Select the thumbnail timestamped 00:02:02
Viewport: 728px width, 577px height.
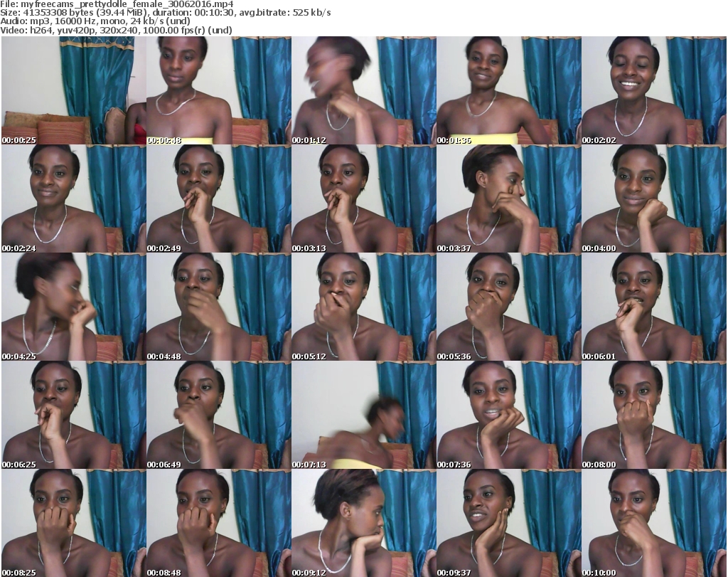click(x=653, y=91)
